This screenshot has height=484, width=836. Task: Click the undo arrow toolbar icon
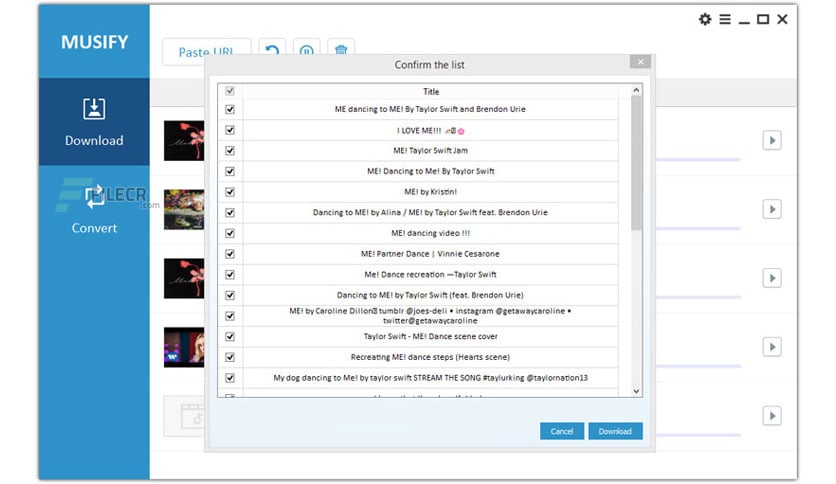[272, 49]
